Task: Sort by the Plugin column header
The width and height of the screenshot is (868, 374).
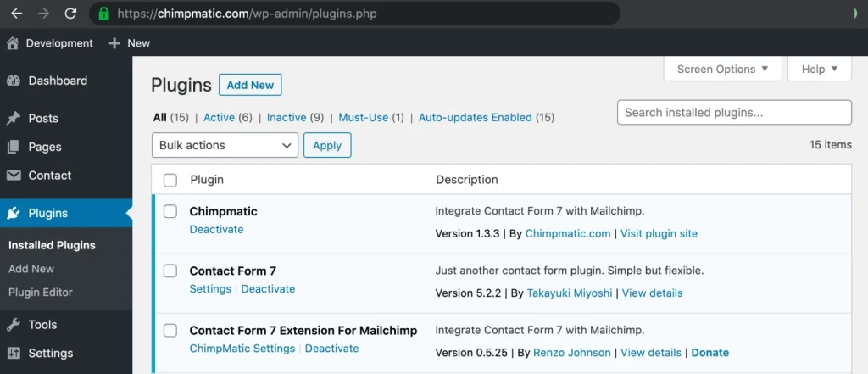Action: 207,180
